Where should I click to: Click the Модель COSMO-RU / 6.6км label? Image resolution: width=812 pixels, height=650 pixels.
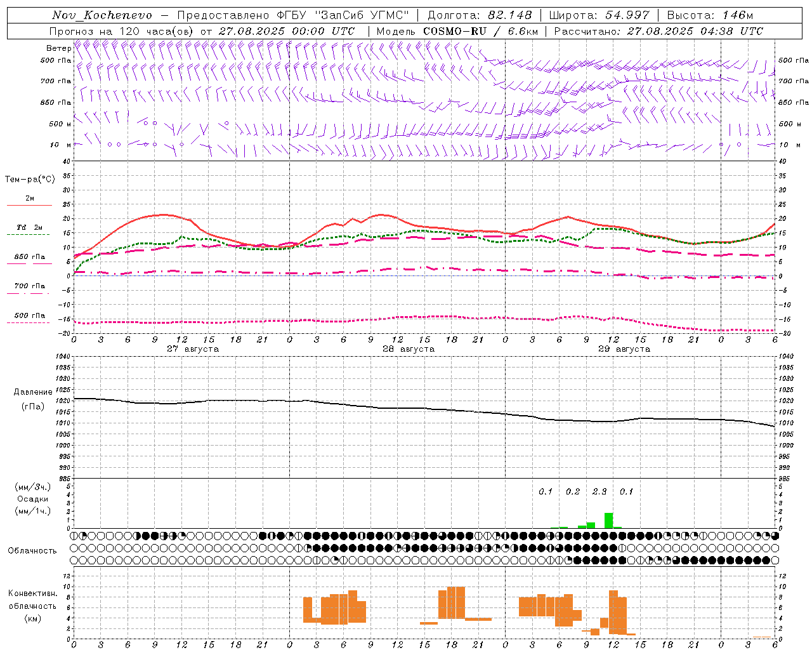pos(457,31)
